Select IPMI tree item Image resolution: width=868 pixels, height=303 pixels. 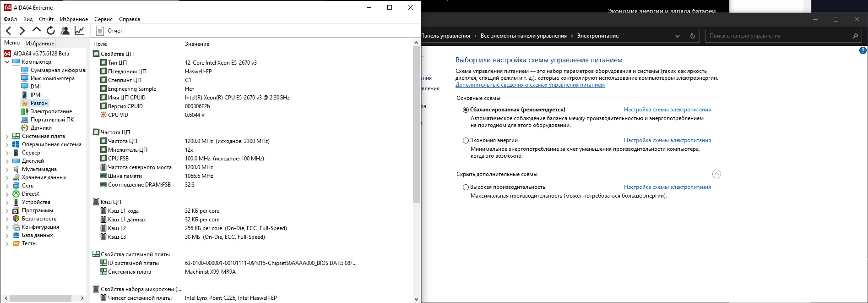(32, 95)
